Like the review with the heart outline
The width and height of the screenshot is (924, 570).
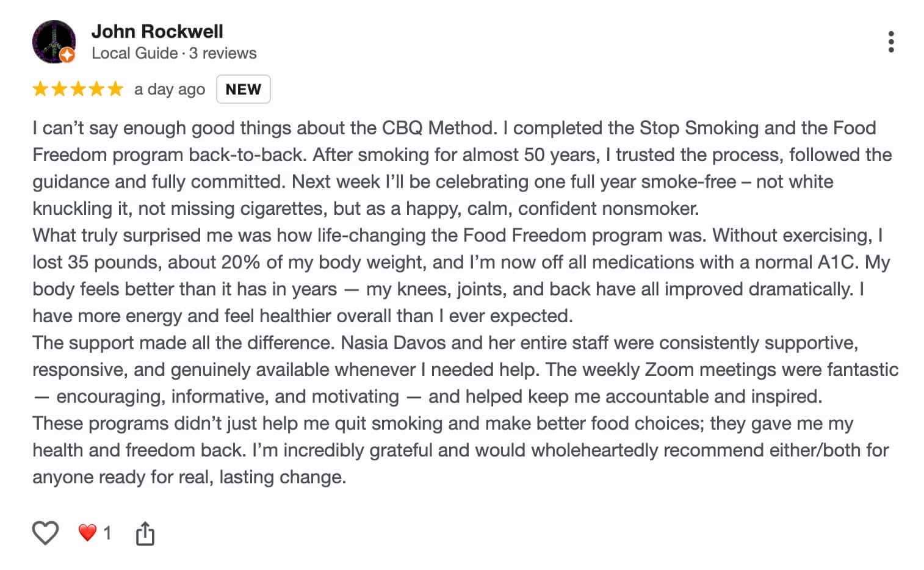45,533
